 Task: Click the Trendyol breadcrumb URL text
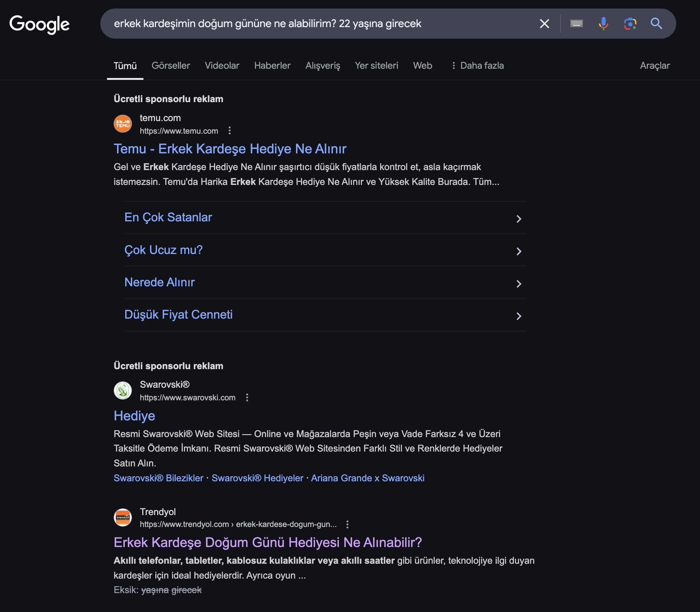[238, 524]
